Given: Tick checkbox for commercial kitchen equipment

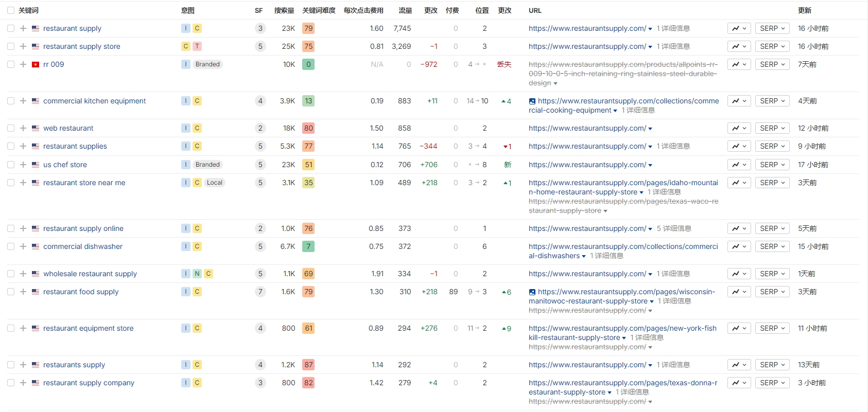Looking at the screenshot, I should click(11, 101).
